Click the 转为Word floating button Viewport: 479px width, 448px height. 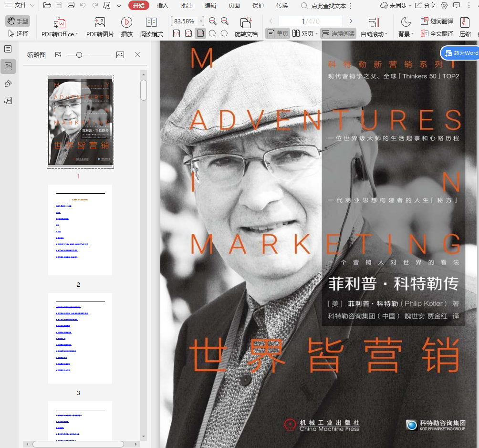[x=461, y=53]
